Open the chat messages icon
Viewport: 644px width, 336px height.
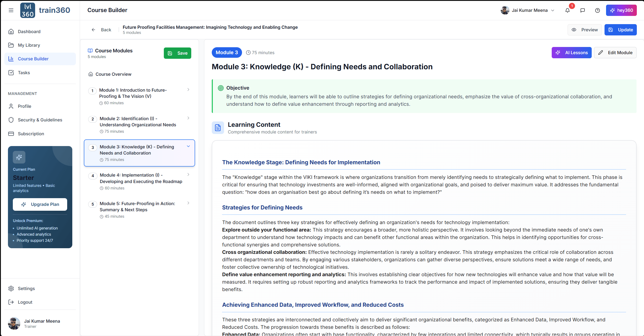tap(582, 10)
